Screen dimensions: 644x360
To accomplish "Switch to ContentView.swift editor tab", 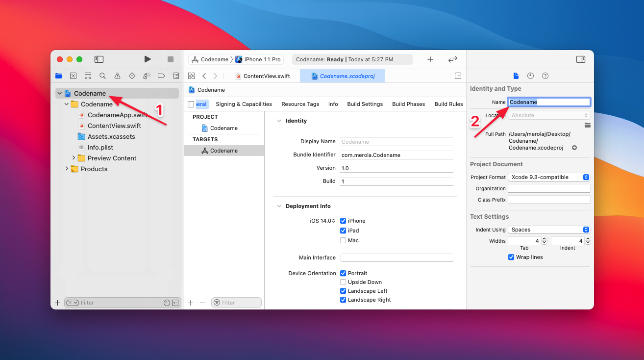I will pyautogui.click(x=262, y=76).
